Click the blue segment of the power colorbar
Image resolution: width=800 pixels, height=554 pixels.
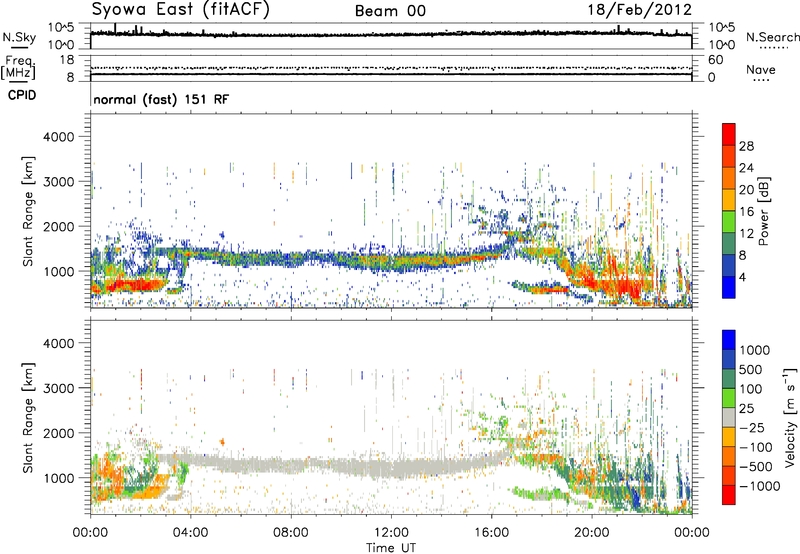729,287
